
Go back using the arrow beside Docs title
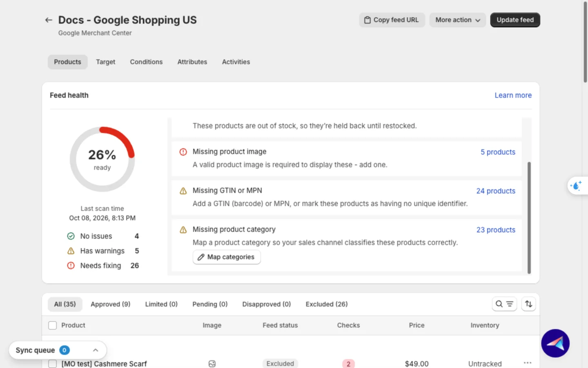point(49,20)
